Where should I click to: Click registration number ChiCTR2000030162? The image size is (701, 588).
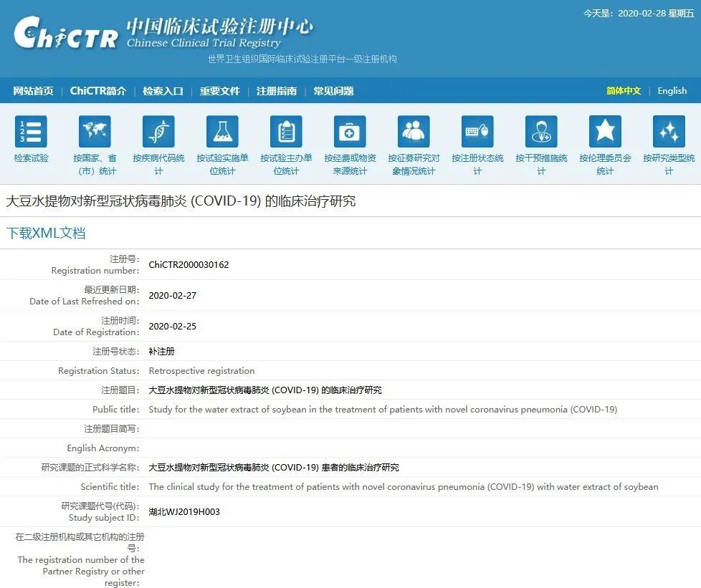point(189,264)
